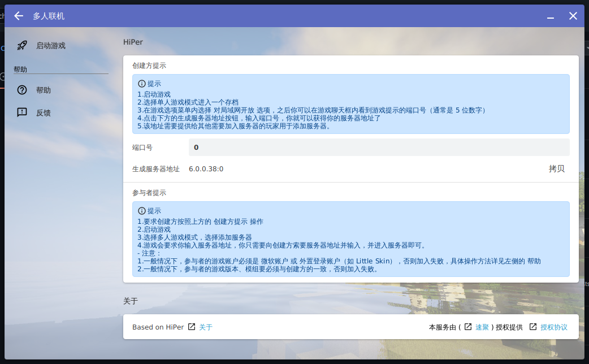This screenshot has width=589, height=364.
Task: Click external link icon beside 关于
Action: tap(192, 327)
